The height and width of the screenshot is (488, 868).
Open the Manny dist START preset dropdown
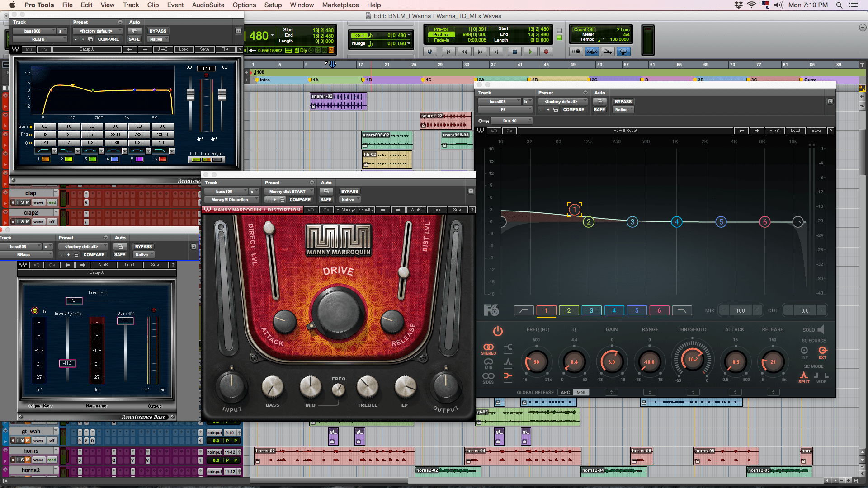pos(289,192)
